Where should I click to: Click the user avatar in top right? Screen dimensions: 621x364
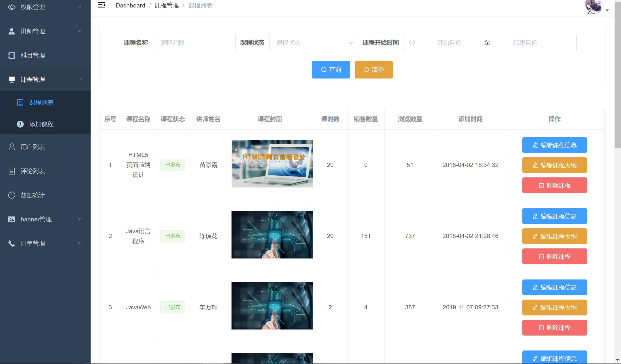tap(593, 7)
